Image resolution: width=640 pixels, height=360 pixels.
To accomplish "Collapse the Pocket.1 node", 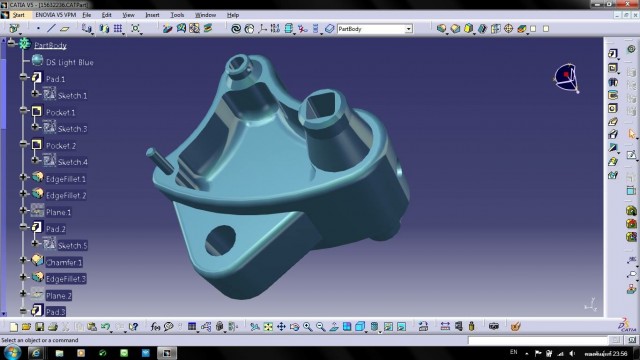I will tap(23, 110).
